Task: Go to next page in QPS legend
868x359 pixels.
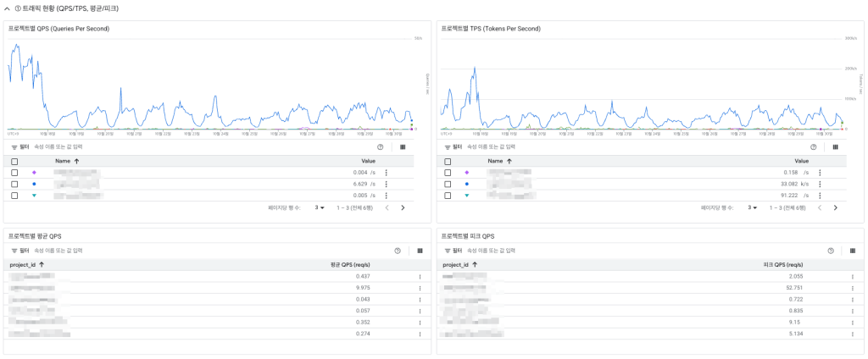Action: tap(403, 208)
